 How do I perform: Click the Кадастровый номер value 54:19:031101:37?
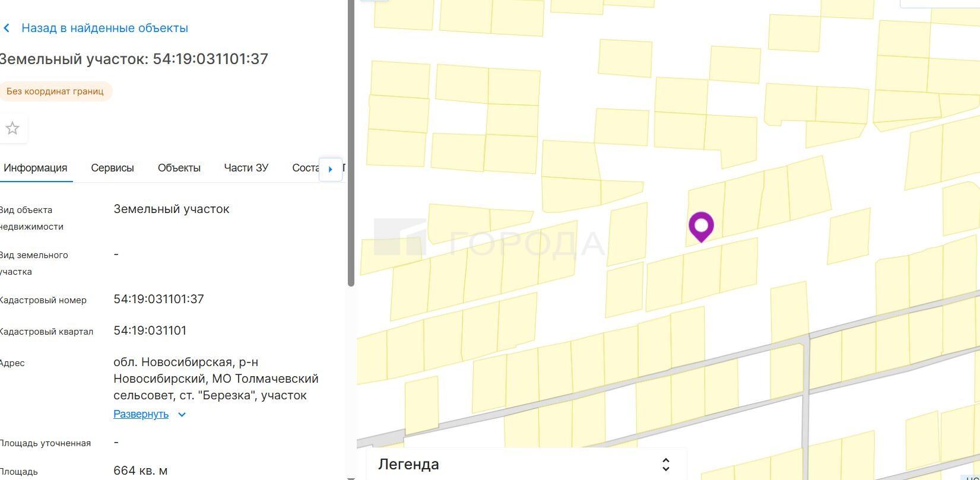pos(158,299)
